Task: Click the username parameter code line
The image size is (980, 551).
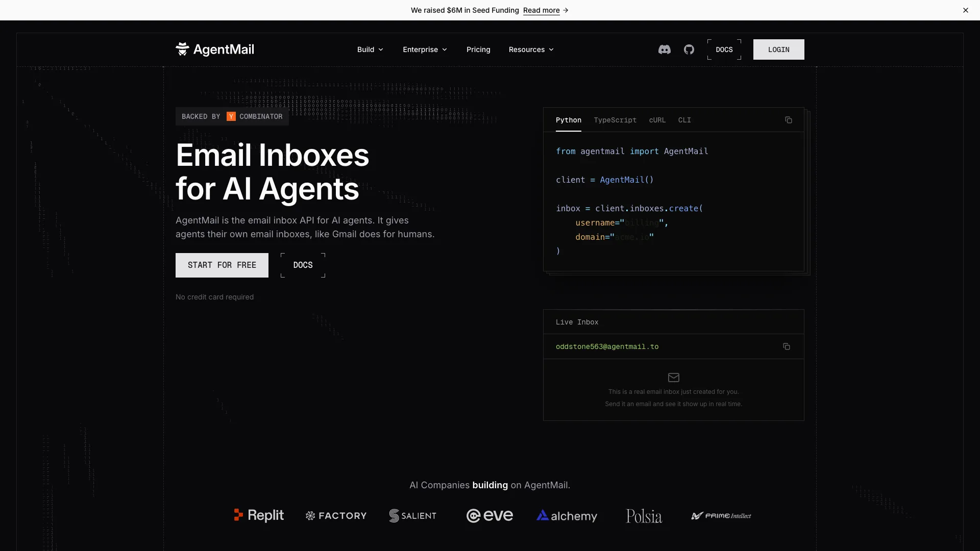Action: (x=622, y=222)
